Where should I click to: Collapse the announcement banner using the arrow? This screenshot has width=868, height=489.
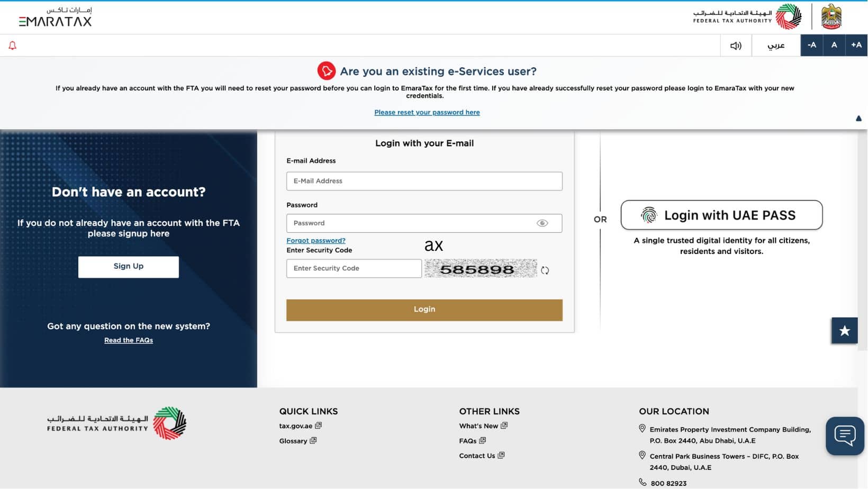pyautogui.click(x=858, y=118)
